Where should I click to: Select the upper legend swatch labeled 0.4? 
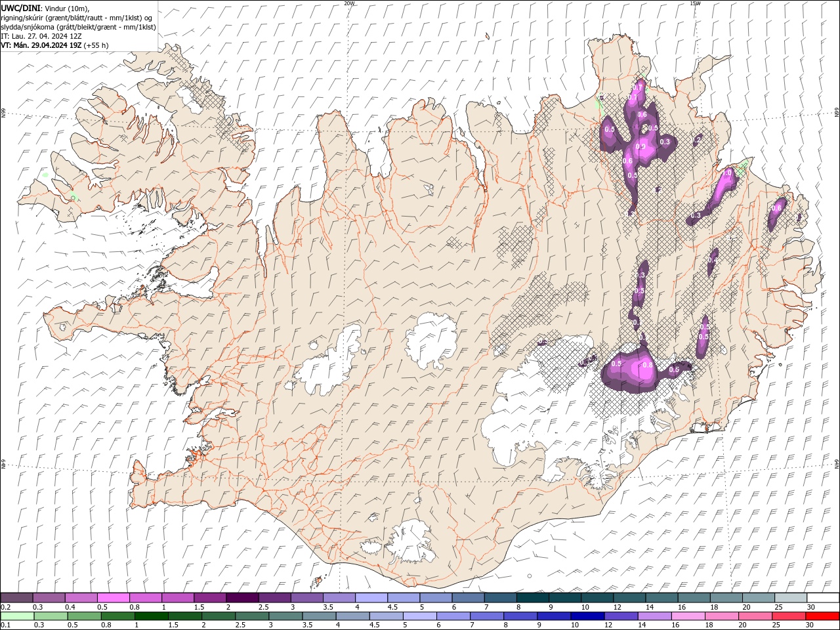click(81, 598)
